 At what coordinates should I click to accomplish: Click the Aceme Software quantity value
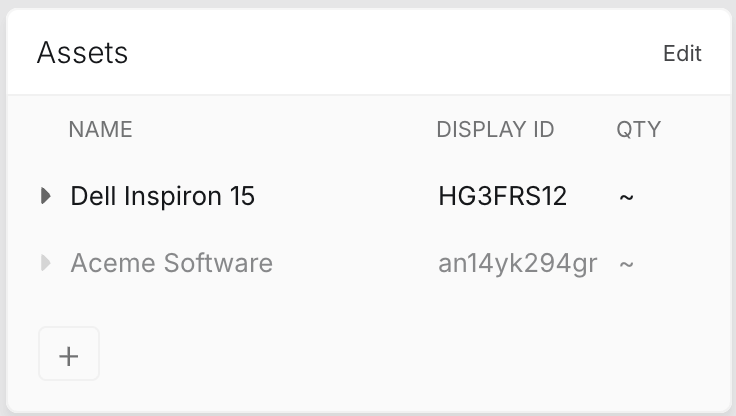(626, 264)
